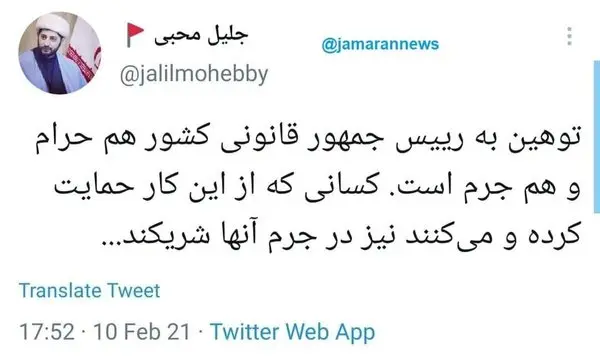Open the cleric's round profile avatar
The height and width of the screenshot is (364, 600).
[x=60, y=53]
